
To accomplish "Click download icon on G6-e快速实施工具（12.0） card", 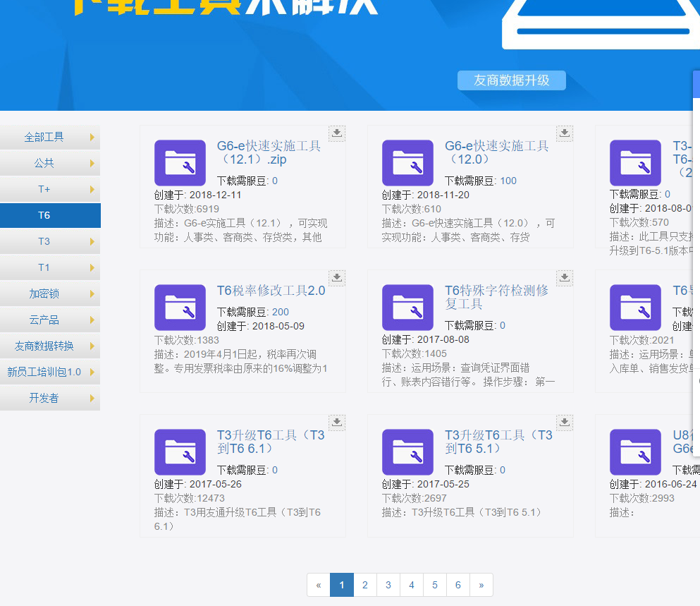I will pos(565,133).
